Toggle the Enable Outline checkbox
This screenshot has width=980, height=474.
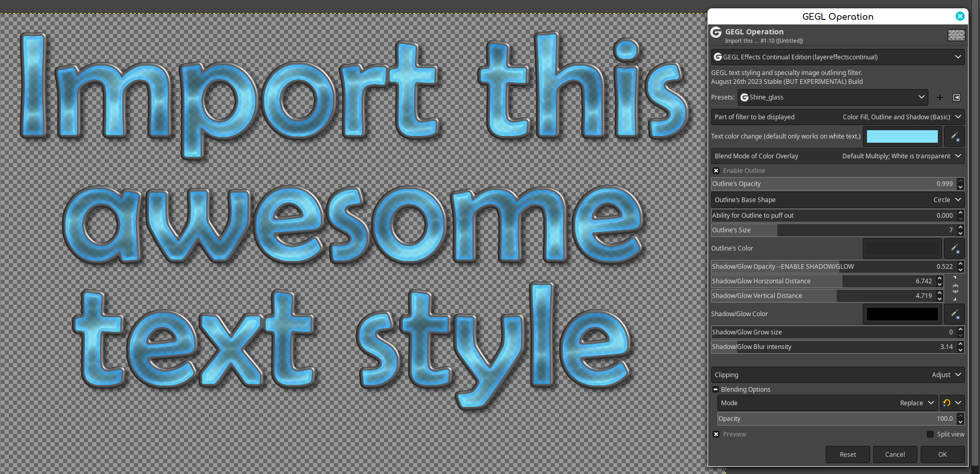716,171
